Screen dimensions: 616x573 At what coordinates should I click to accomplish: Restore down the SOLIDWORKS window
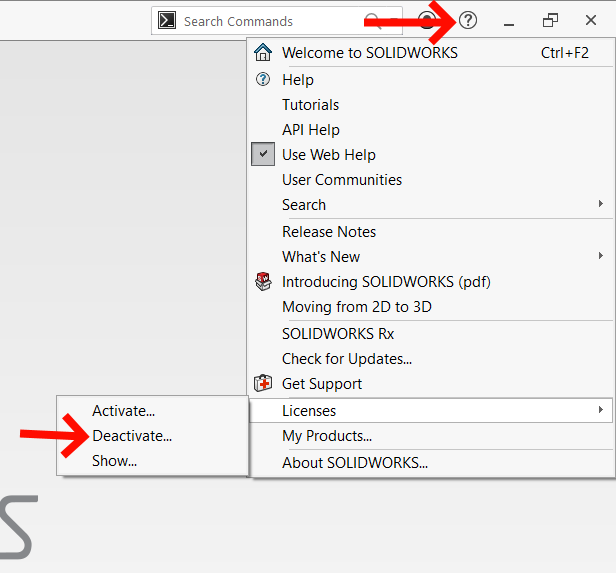coord(550,20)
